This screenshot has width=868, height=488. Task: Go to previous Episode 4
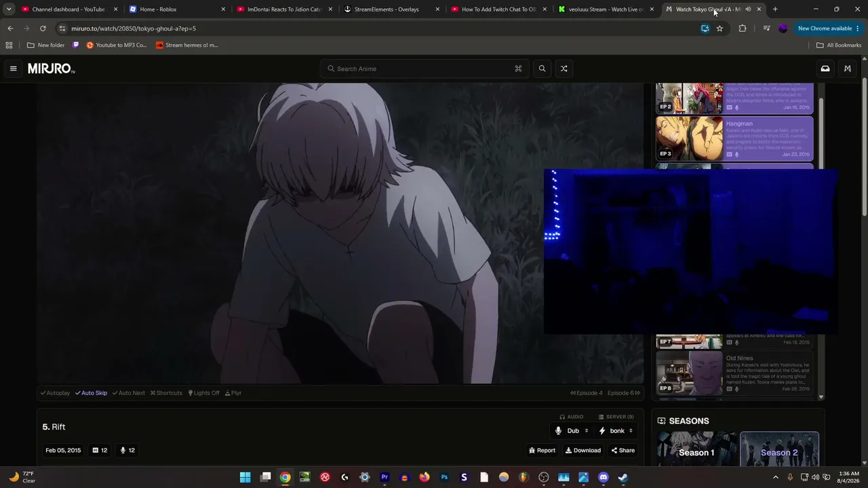(x=587, y=393)
